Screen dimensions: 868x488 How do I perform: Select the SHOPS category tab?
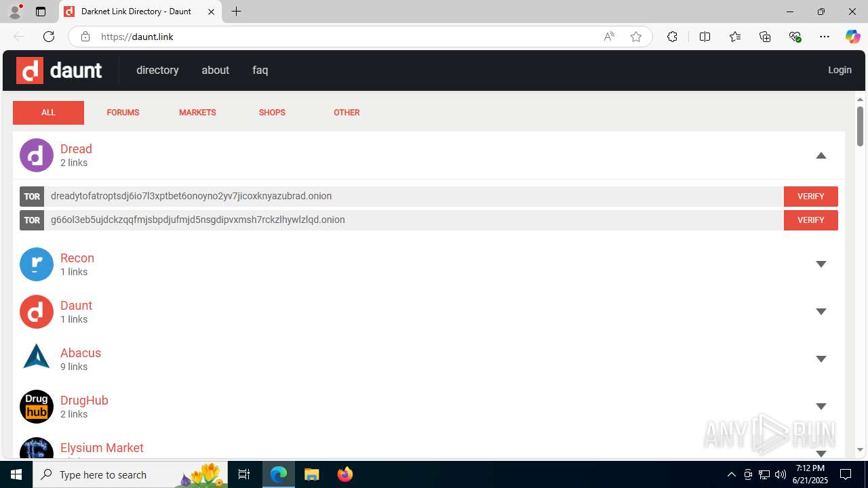click(x=272, y=113)
